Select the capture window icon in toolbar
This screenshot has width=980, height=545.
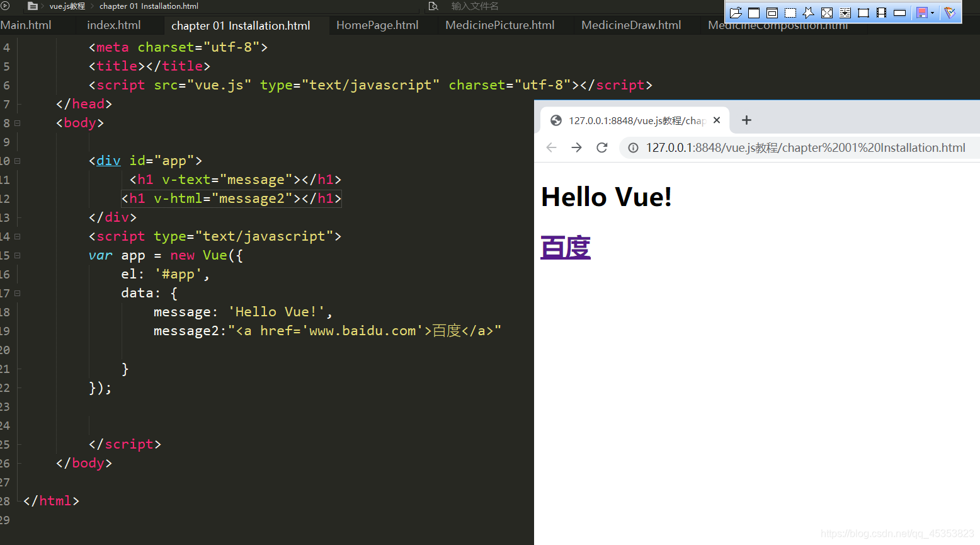coord(754,13)
